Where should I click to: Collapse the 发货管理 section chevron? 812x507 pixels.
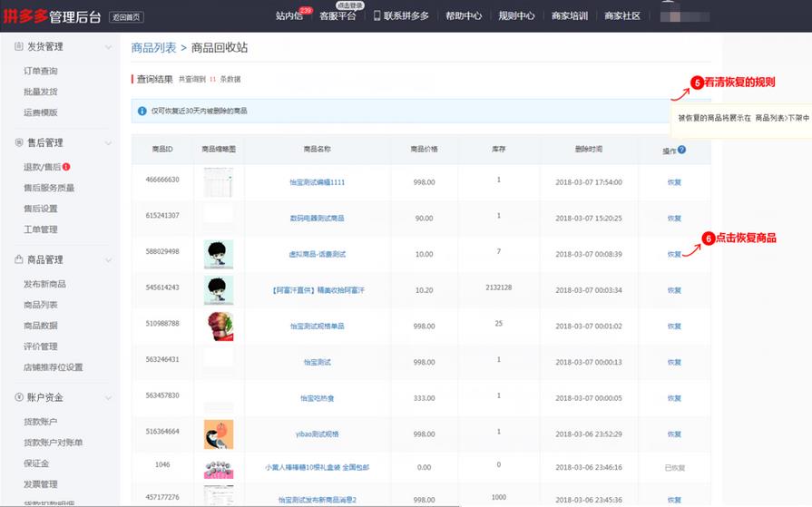pyautogui.click(x=108, y=47)
